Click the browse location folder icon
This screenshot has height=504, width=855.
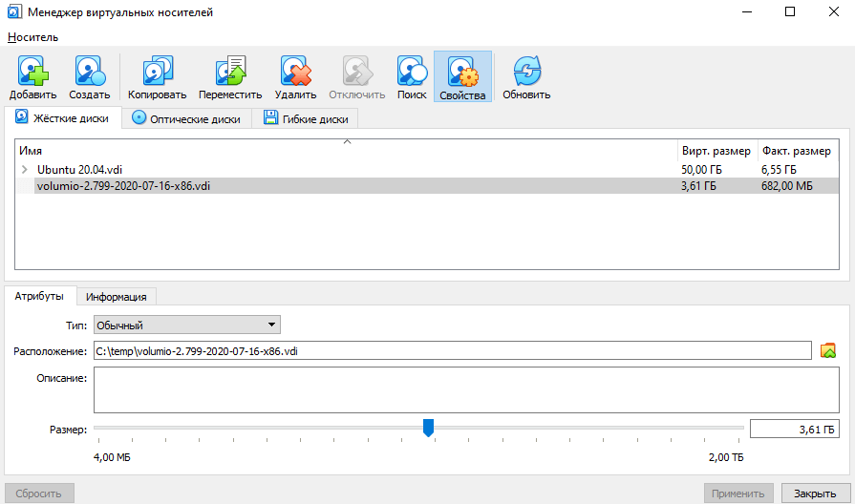point(827,350)
